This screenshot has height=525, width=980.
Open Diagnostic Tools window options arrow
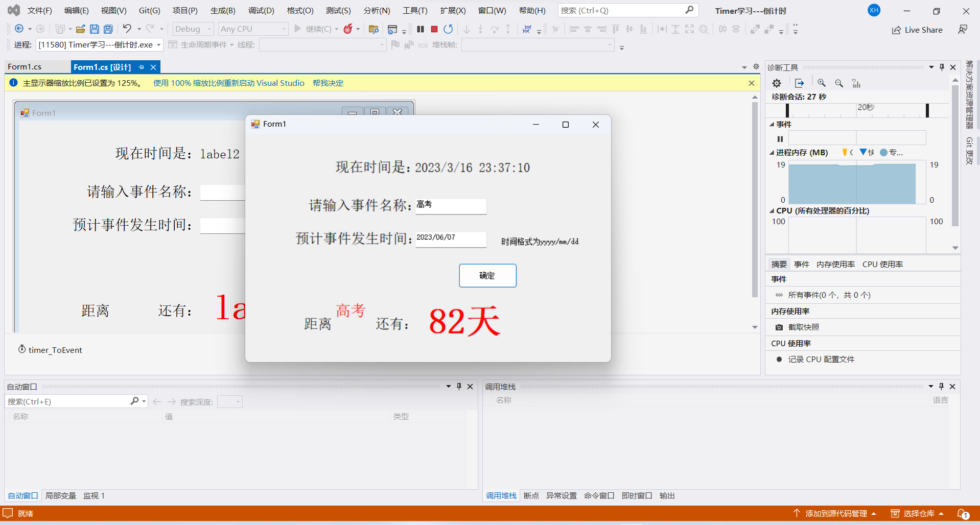click(x=931, y=67)
